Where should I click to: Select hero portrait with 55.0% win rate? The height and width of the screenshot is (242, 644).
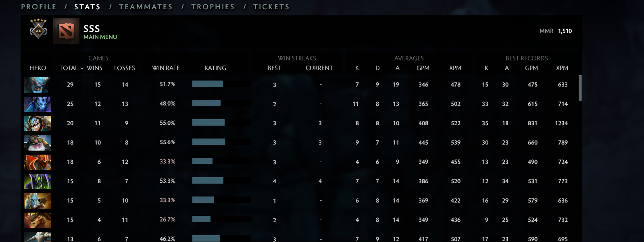pos(37,123)
